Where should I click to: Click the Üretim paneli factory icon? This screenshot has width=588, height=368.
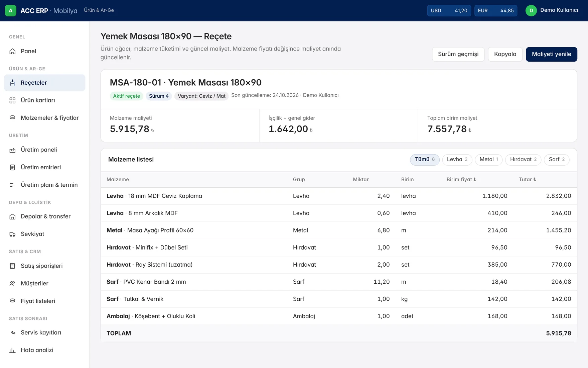[x=12, y=150]
